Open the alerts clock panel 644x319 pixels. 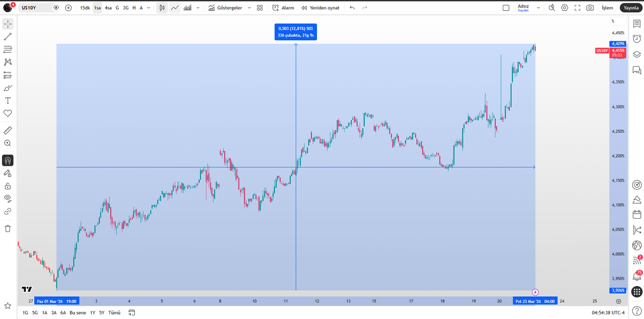636,39
